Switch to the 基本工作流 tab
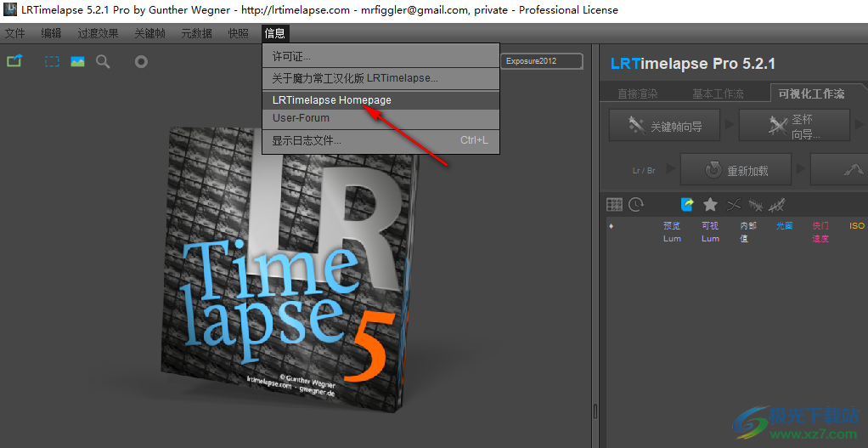 [x=718, y=94]
